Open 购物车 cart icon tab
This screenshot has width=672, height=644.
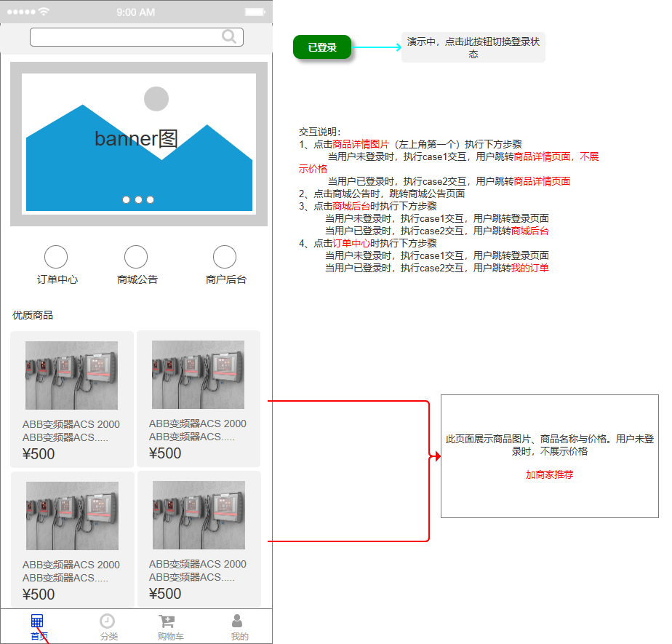click(x=167, y=621)
